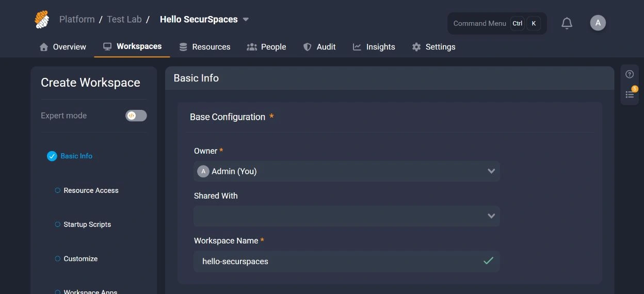Click the help question mark icon

[630, 74]
